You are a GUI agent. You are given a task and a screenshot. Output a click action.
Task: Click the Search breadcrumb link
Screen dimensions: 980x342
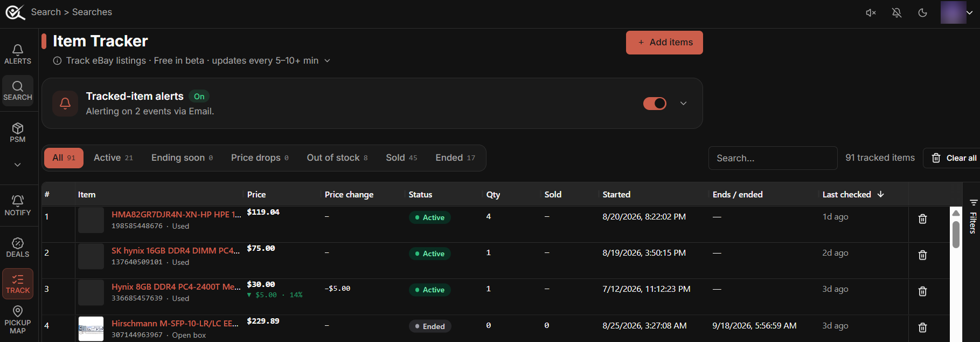click(46, 12)
